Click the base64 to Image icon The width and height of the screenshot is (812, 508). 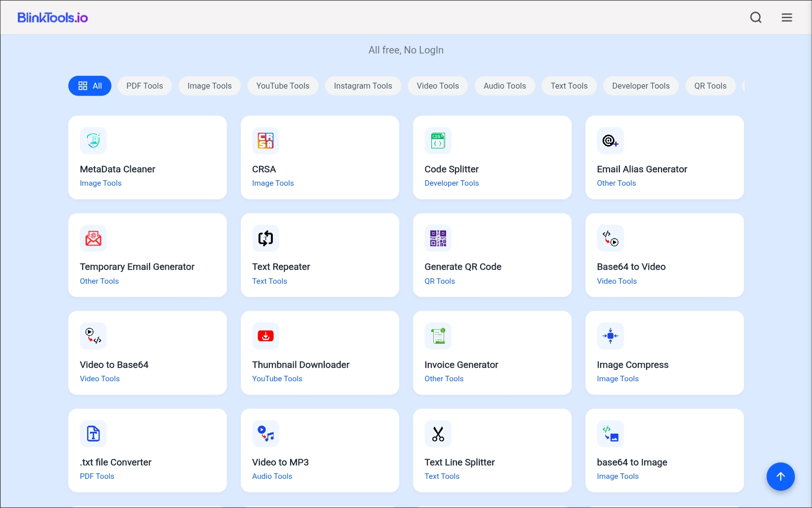[x=610, y=434]
